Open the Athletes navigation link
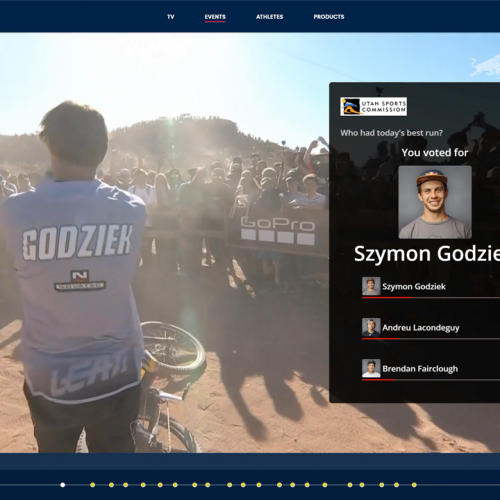Image resolution: width=500 pixels, height=500 pixels. point(269,17)
